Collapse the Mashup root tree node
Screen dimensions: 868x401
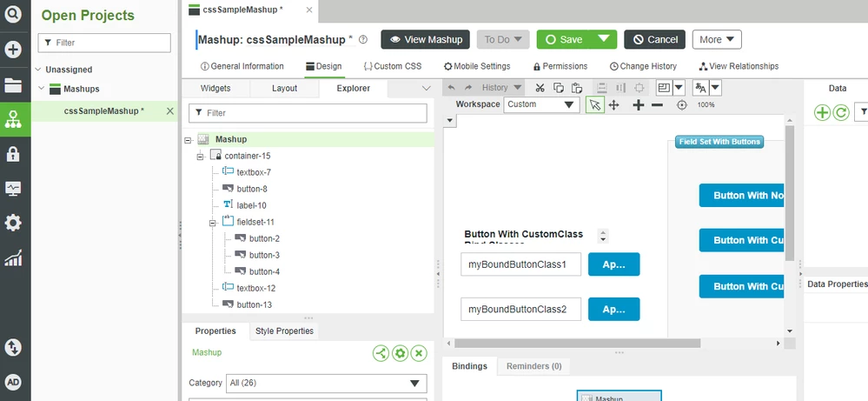[188, 140]
